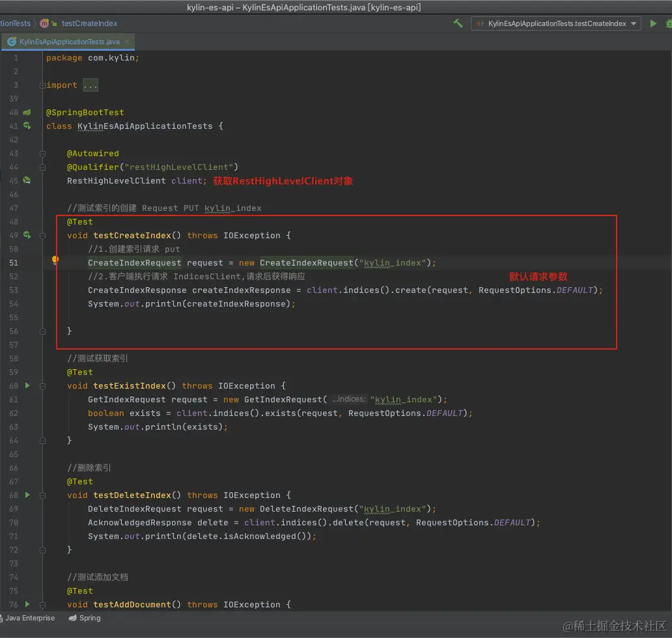The image size is (672, 638).
Task: Run testAddDocument via gutter arrow at line 76
Action: [x=27, y=604]
